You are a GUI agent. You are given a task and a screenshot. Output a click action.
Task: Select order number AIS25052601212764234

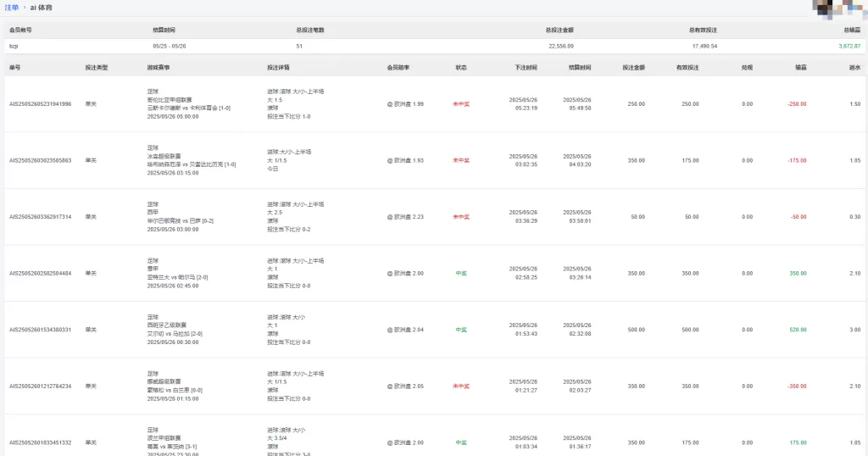(41, 386)
